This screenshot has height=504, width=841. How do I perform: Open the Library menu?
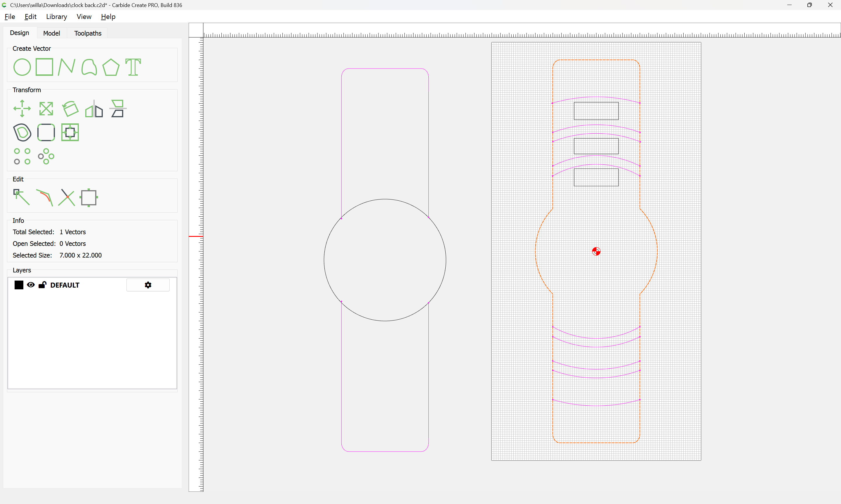(56, 17)
